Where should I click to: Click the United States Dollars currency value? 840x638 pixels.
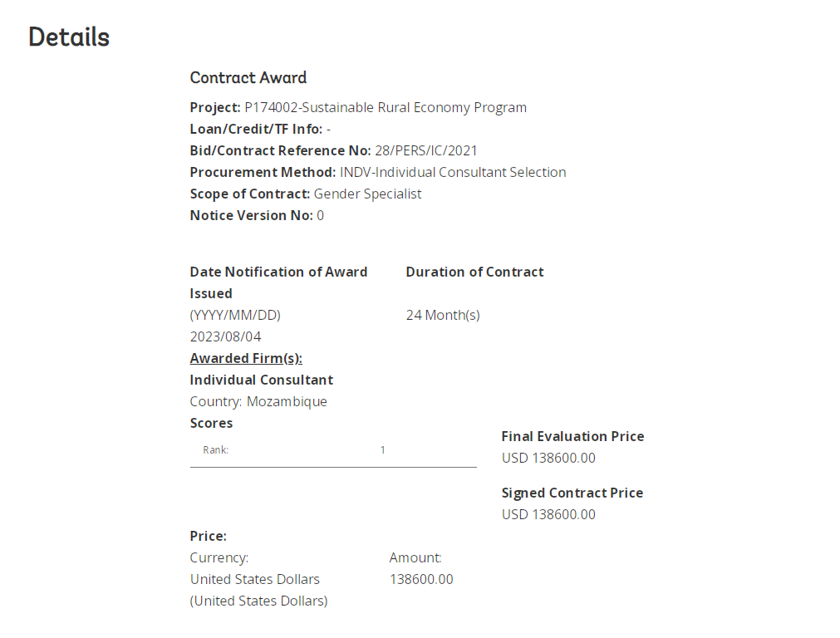254,579
